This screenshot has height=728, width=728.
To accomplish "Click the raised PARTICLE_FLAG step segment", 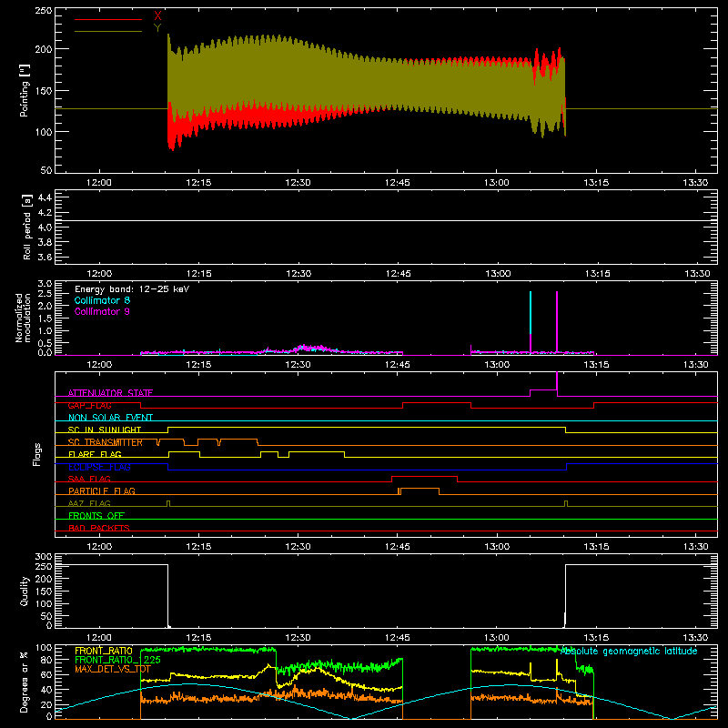I will [420, 489].
